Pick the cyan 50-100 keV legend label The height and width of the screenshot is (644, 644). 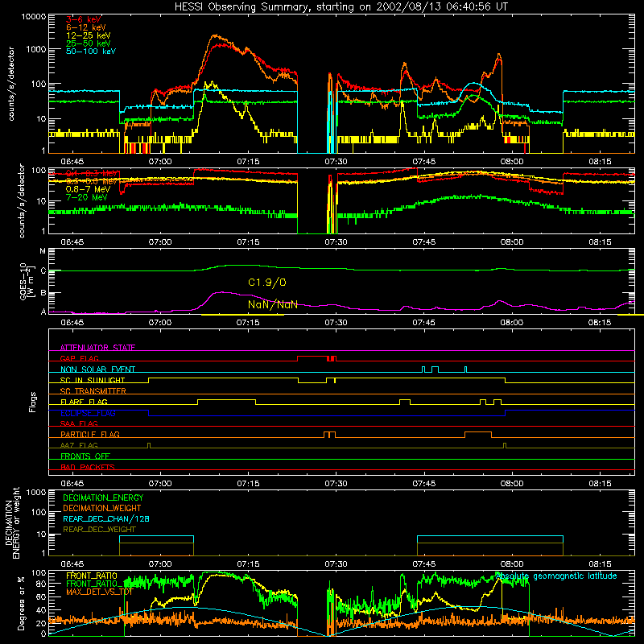tap(91, 52)
